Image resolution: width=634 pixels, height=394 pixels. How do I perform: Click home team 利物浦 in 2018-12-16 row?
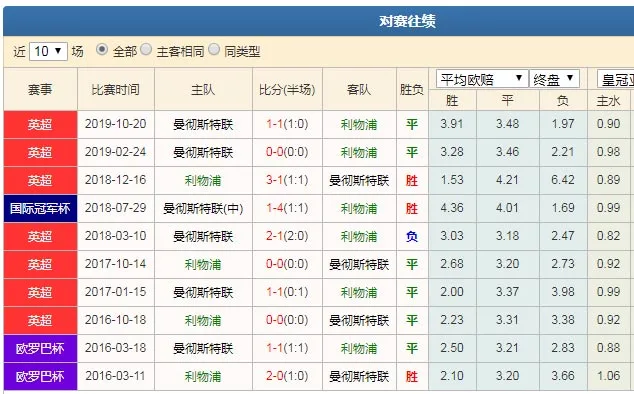pyautogui.click(x=203, y=180)
